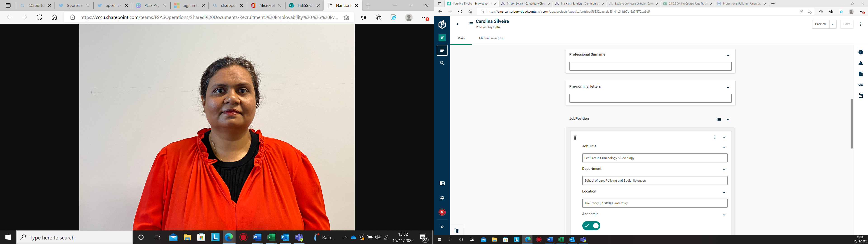Click the back arrow beside Carolina Silveira
This screenshot has width=868, height=244.
click(457, 24)
